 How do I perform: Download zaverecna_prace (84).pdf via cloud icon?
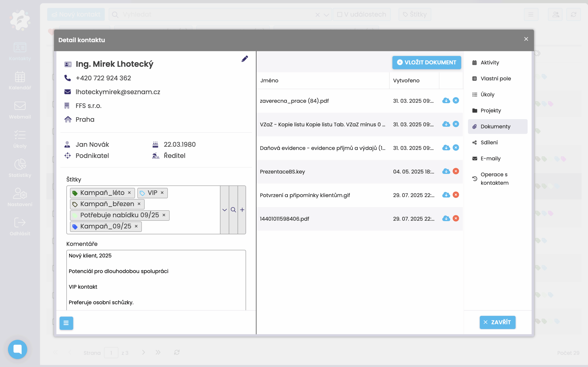point(446,101)
